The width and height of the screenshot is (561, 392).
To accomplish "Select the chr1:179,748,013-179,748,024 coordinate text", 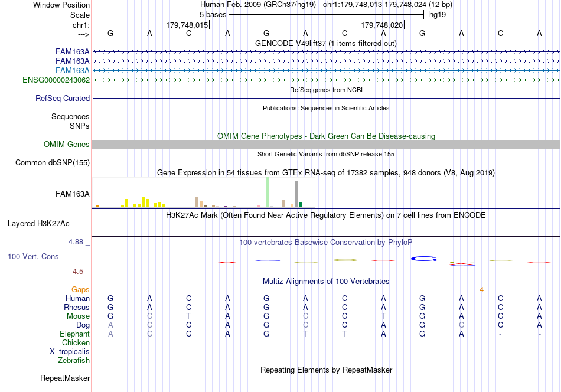I will point(374,5).
